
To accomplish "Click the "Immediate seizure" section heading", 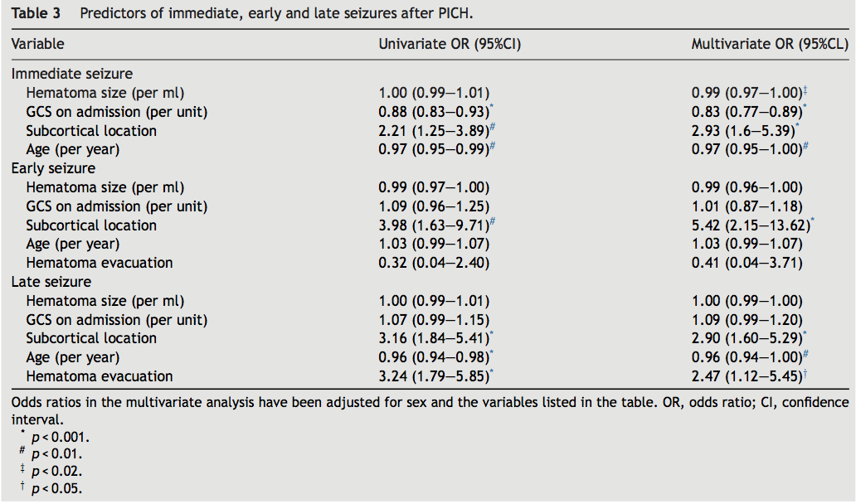I will coord(71,74).
